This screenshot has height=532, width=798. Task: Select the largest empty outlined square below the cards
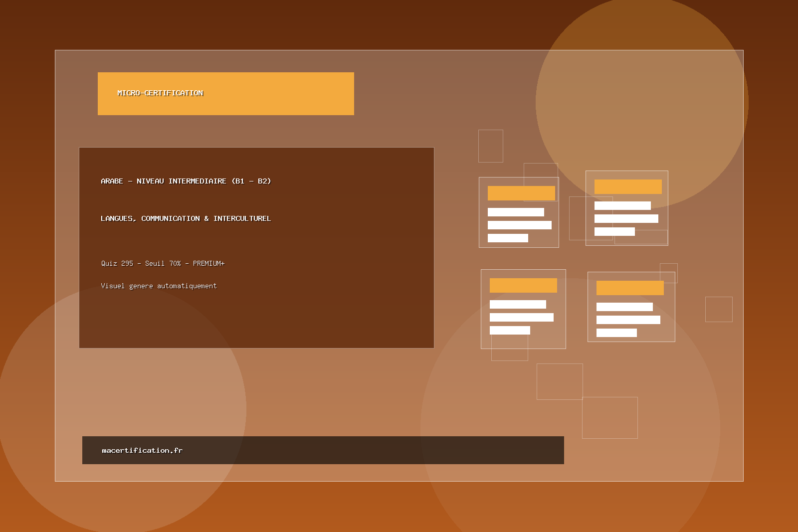[609, 418]
